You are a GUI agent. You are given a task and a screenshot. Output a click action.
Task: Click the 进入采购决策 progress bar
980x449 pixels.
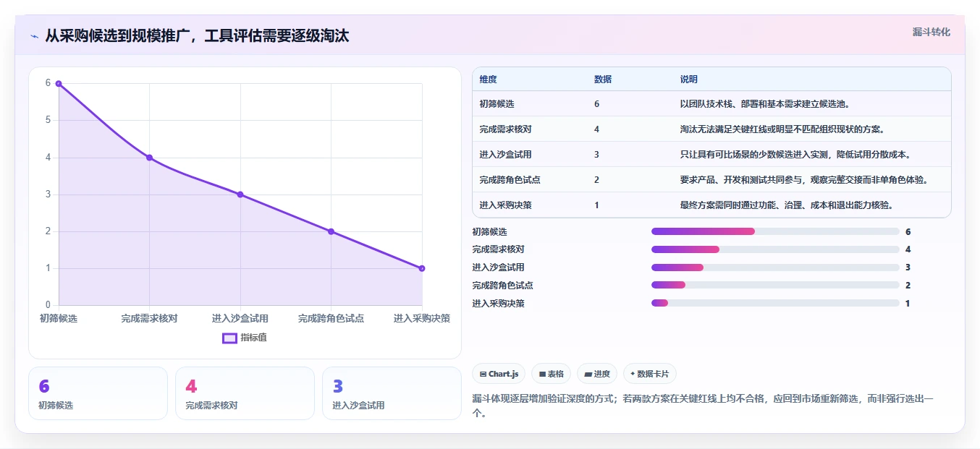pos(775,303)
